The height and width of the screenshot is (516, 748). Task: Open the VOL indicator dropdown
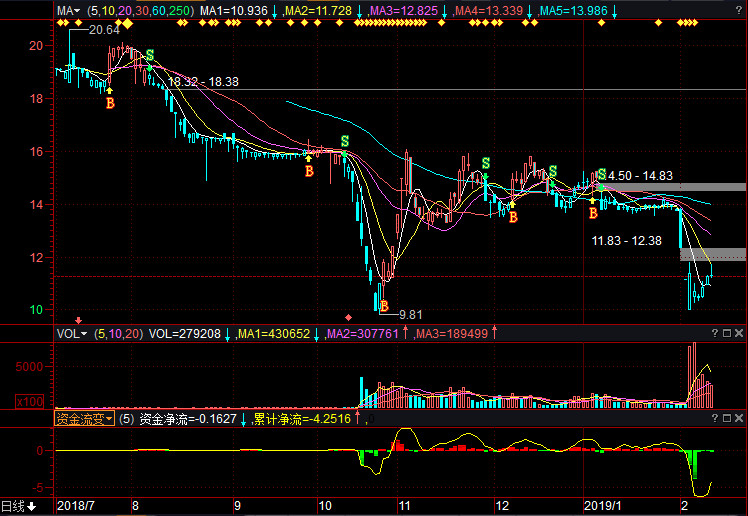coord(71,333)
